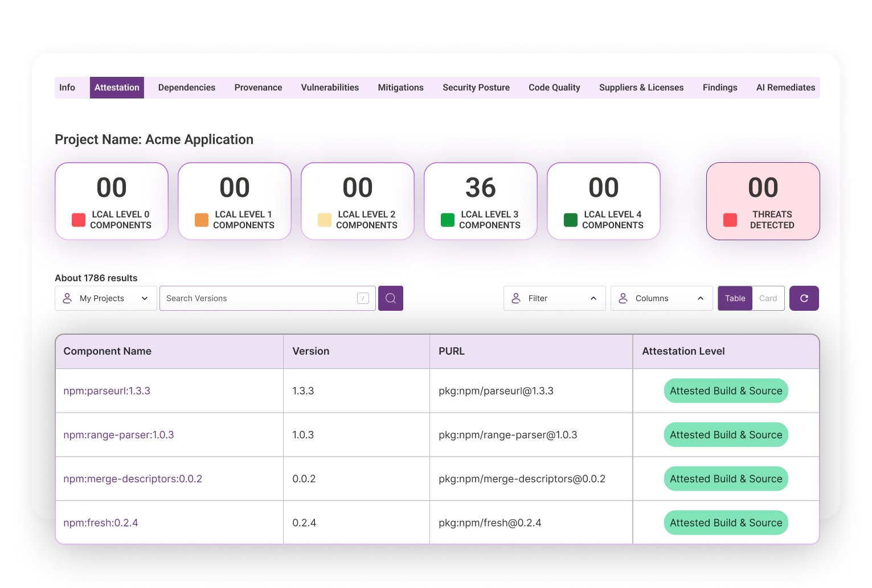Click the fresh Attested Build & Source badge
The image size is (872, 588).
coord(726,523)
